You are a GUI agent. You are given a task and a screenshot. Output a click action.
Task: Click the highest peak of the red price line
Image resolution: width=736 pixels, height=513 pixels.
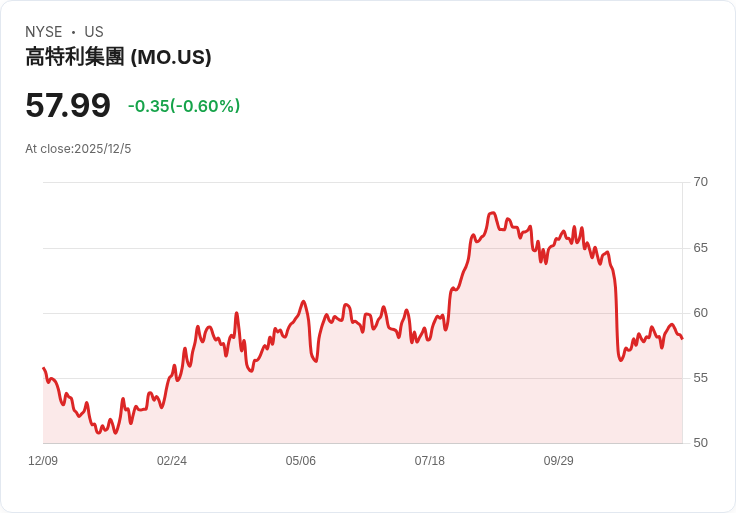(x=492, y=213)
